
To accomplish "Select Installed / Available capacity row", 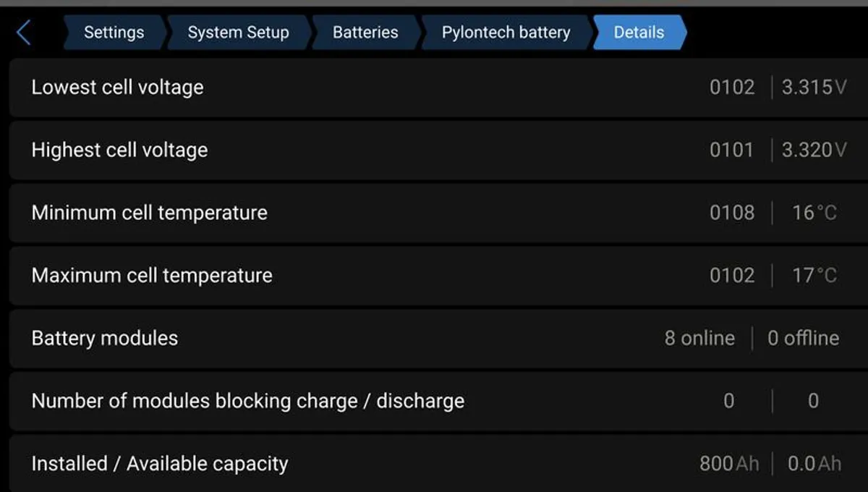I will pos(362,464).
